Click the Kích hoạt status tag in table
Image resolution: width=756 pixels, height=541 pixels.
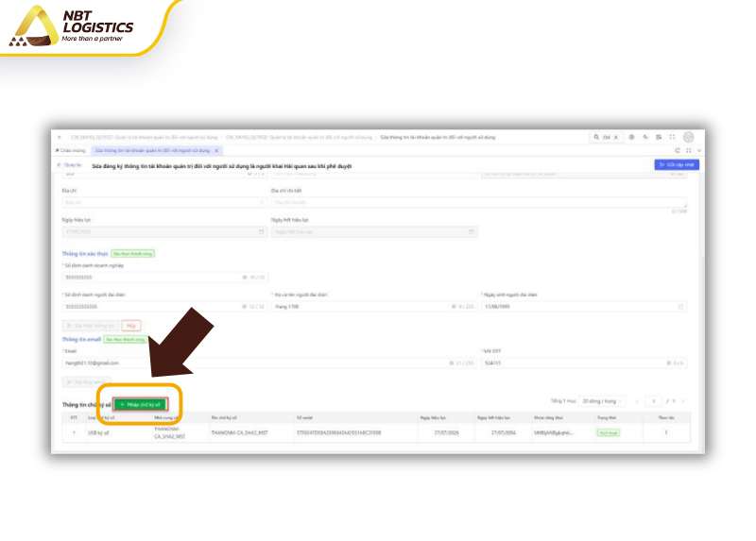coord(609,433)
